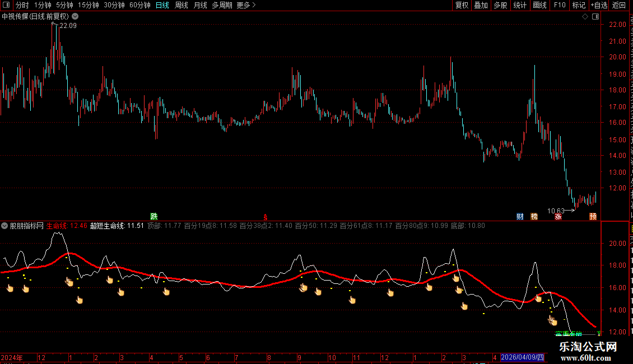633x364 pixels.
Task: Switch to the 5分钟 period
Action: (64, 5)
